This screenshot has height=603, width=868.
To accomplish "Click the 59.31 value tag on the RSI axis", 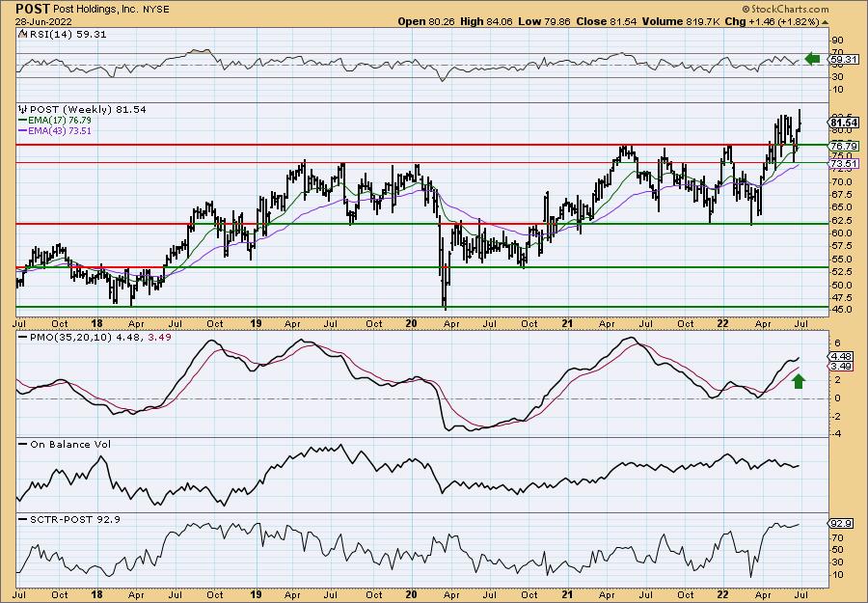I will coord(844,59).
